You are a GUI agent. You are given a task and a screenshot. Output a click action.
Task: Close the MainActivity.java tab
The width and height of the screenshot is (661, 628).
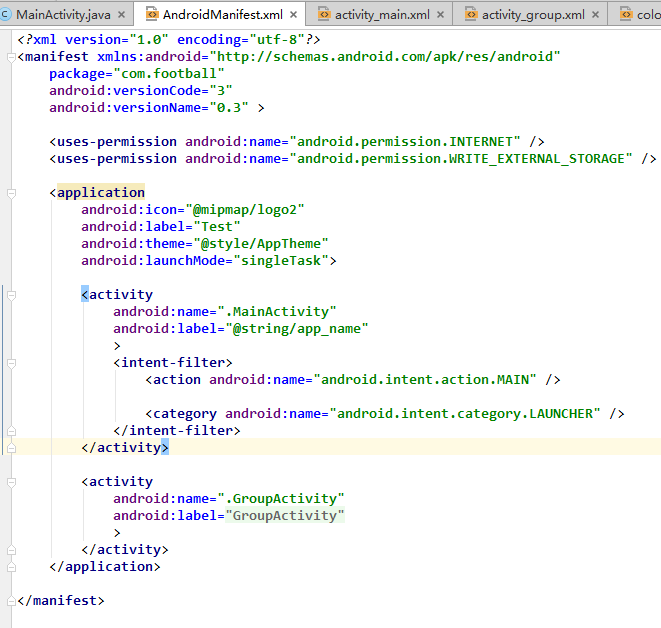[x=121, y=15]
